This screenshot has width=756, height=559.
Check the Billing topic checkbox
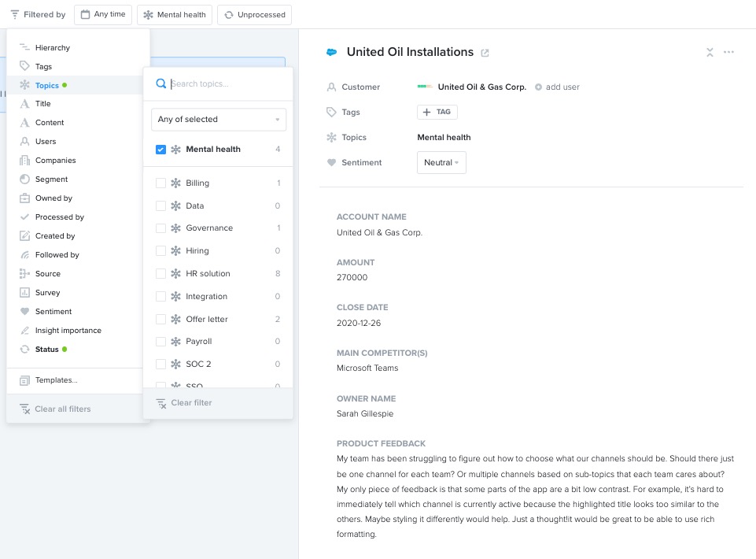[161, 183]
